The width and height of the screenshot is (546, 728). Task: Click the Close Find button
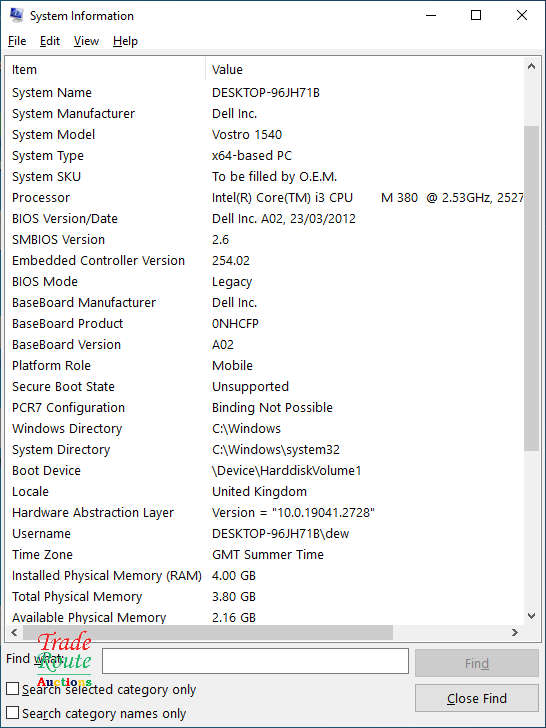(477, 698)
